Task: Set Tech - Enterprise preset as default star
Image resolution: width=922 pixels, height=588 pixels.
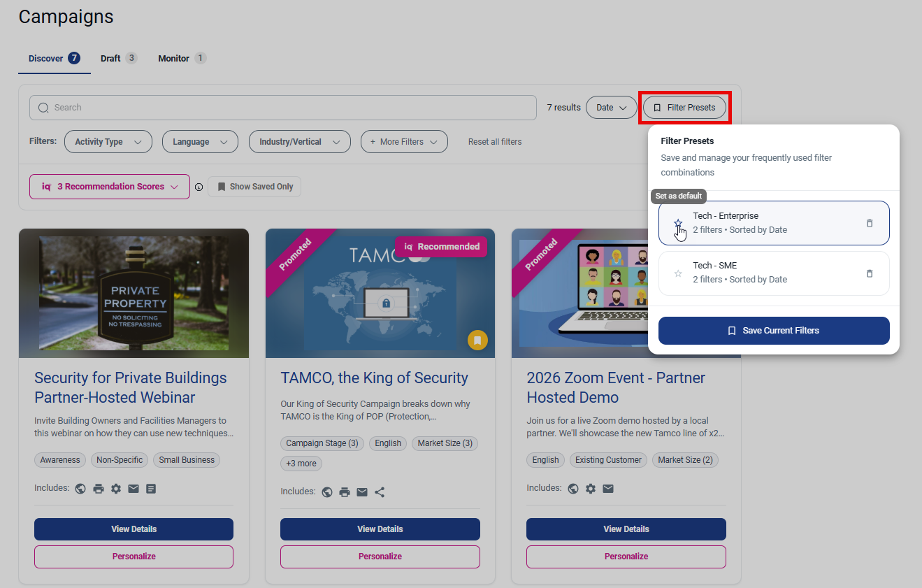Action: [678, 223]
